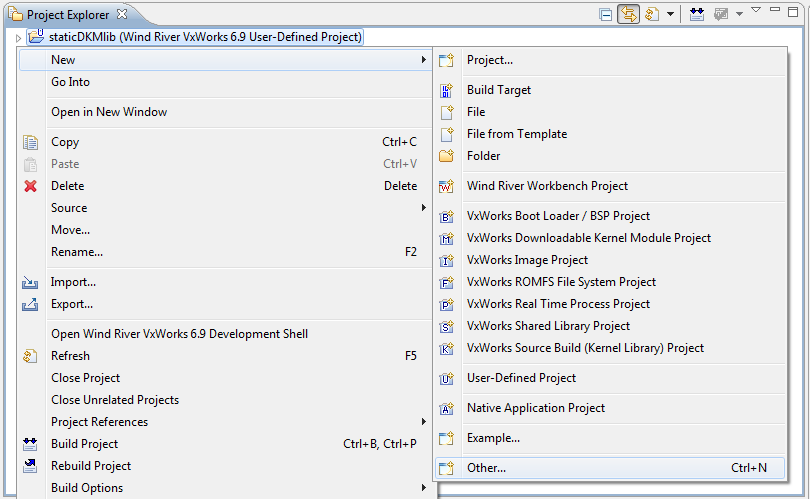This screenshot has width=810, height=499.
Task: Choose Go Into from context menu
Action: click(x=70, y=82)
